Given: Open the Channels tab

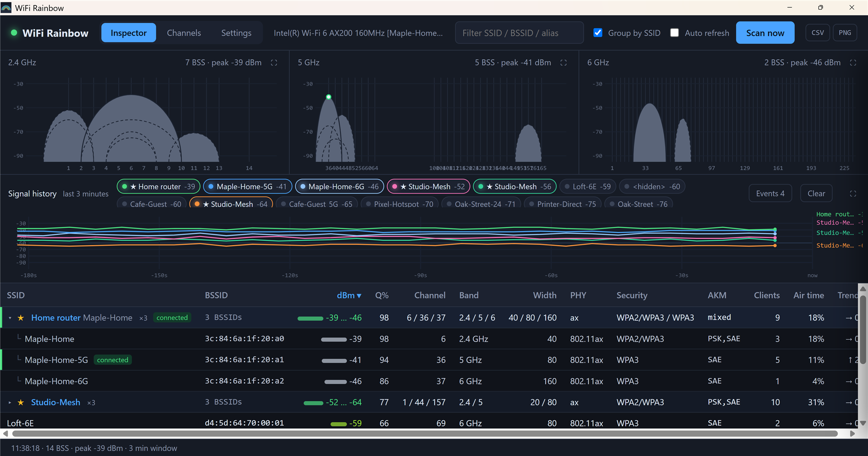Looking at the screenshot, I should click(x=184, y=33).
